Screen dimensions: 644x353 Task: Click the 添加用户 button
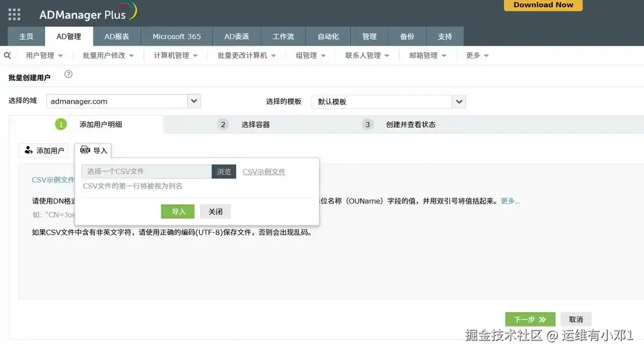tap(44, 150)
